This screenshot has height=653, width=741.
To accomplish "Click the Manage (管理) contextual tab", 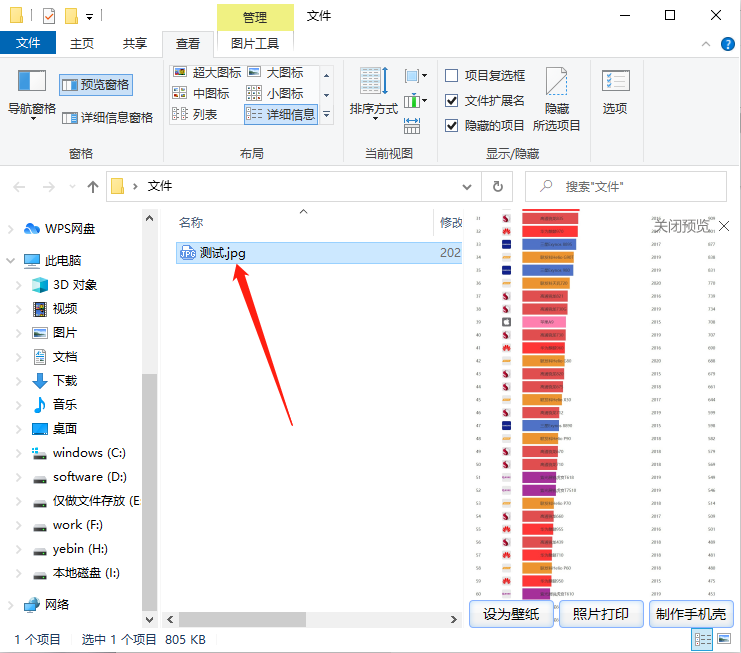I will pos(255,17).
